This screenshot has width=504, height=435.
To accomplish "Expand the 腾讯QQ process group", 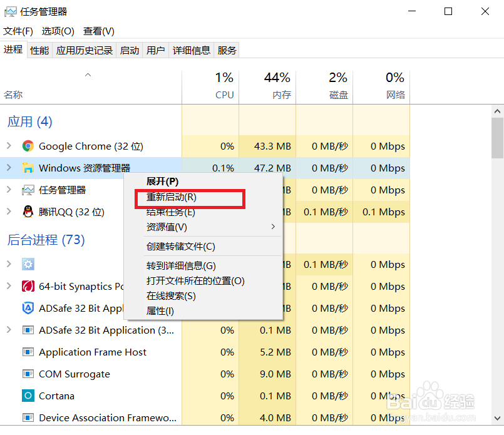I will 9,212.
